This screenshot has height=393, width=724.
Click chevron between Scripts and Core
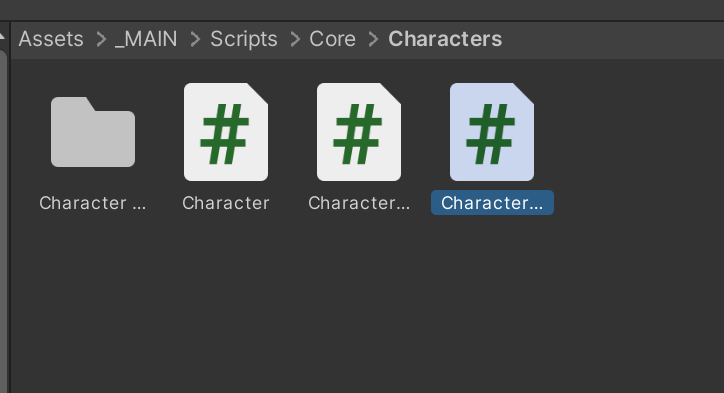295,39
